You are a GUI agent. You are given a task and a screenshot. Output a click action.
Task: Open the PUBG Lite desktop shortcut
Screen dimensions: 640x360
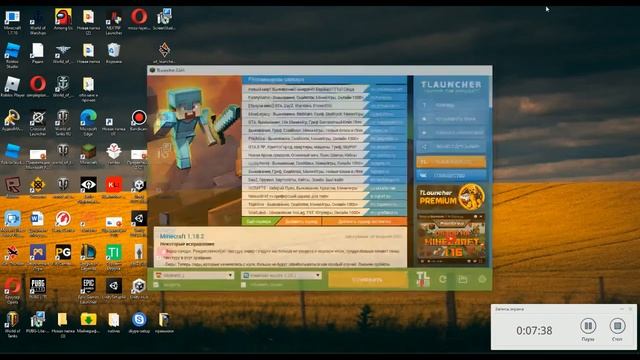point(38,288)
